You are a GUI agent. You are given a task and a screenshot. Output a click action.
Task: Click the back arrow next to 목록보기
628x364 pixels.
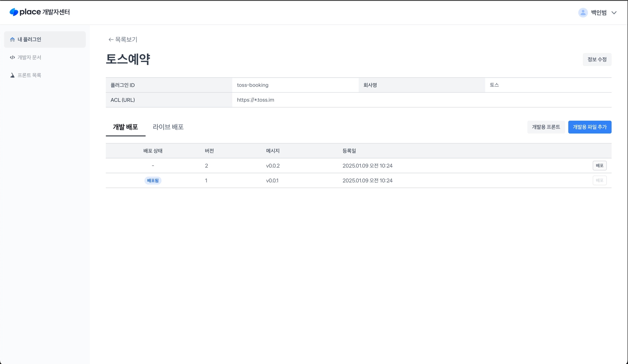pyautogui.click(x=111, y=40)
